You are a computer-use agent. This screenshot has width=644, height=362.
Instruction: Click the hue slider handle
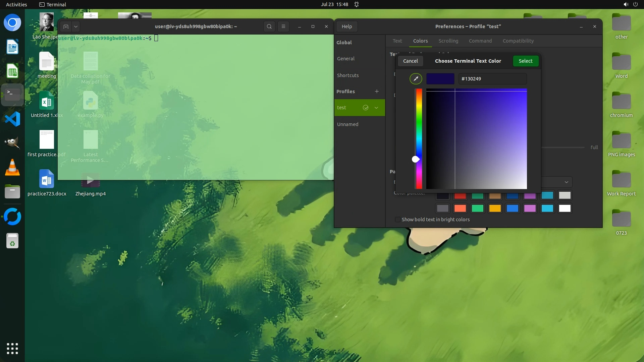point(416,159)
